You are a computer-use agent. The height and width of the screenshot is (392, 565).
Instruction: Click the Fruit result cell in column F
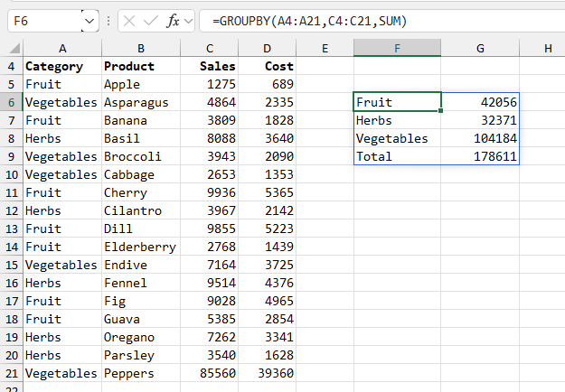[x=397, y=102]
